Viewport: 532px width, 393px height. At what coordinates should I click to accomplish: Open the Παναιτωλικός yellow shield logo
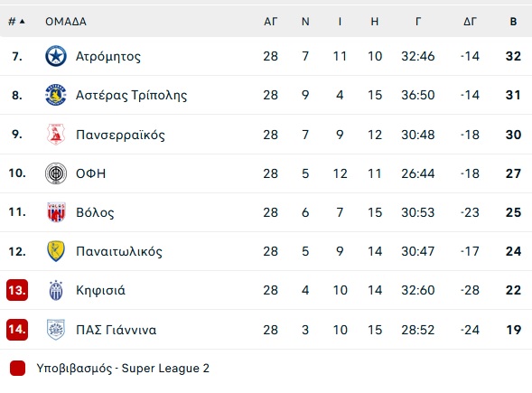pos(56,251)
